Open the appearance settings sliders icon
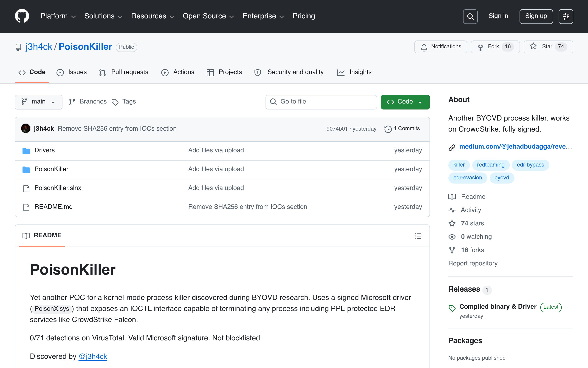 (x=566, y=16)
